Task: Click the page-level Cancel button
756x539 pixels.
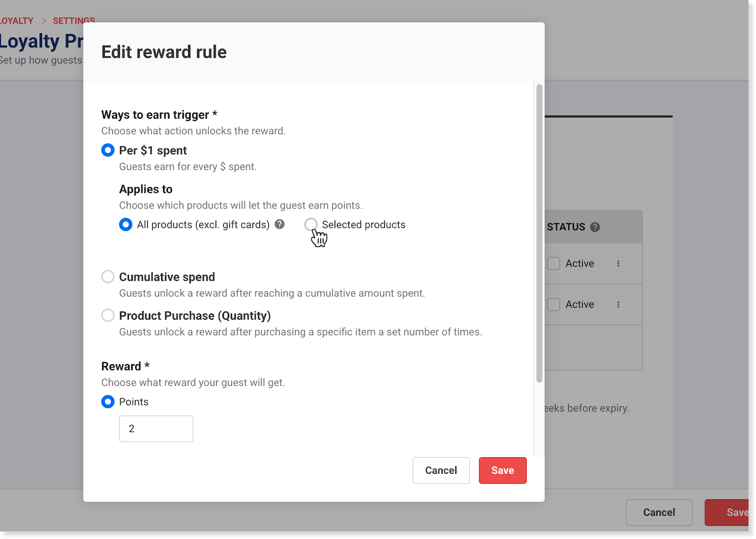Action: click(659, 513)
